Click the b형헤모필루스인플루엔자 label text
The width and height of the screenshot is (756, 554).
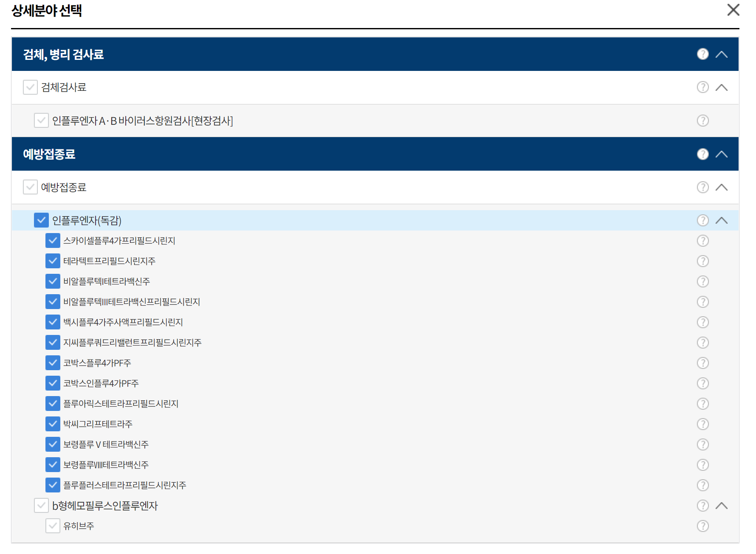coord(105,506)
